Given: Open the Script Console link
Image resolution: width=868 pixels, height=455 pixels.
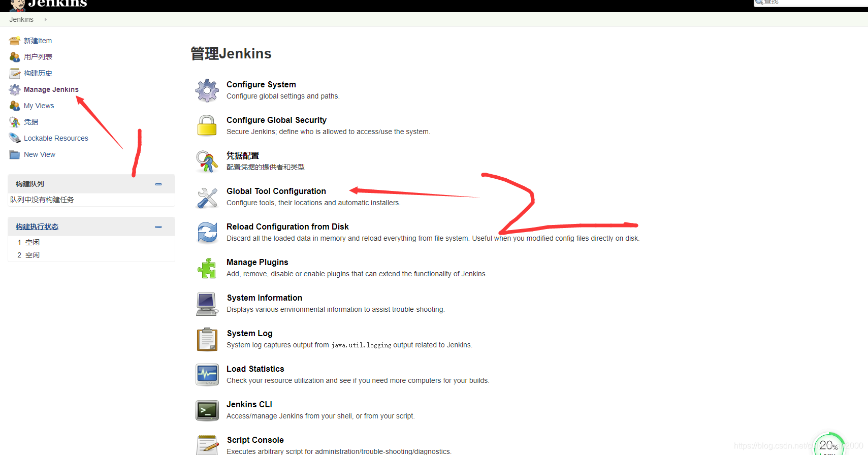Looking at the screenshot, I should click(x=255, y=440).
